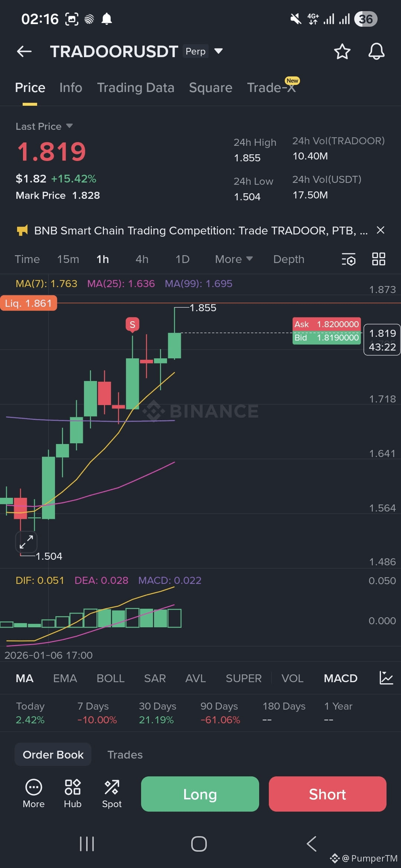
Task: Select the 4h chart interval
Action: click(x=142, y=259)
